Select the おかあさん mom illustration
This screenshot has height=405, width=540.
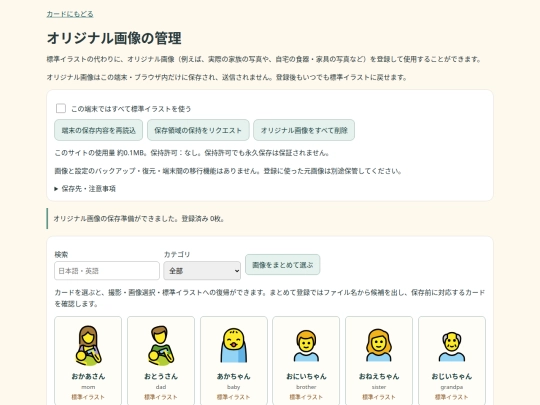(88, 345)
